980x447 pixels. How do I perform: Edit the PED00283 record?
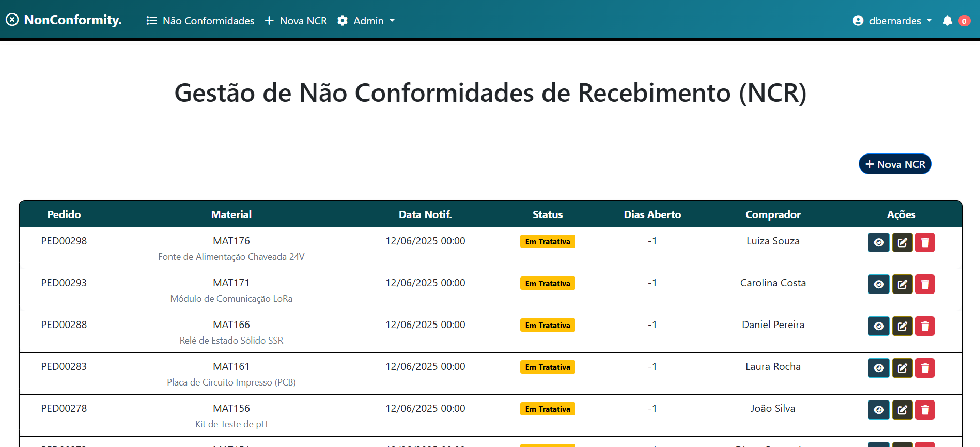point(902,368)
